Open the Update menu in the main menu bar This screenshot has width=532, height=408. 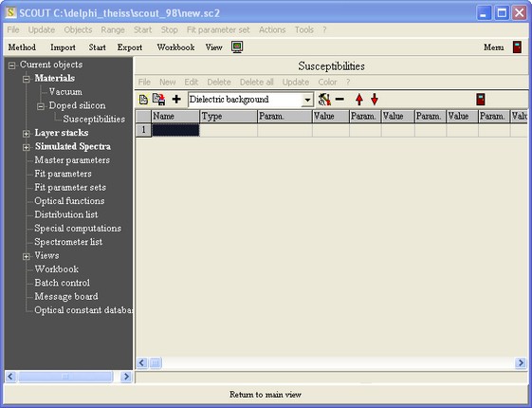42,29
